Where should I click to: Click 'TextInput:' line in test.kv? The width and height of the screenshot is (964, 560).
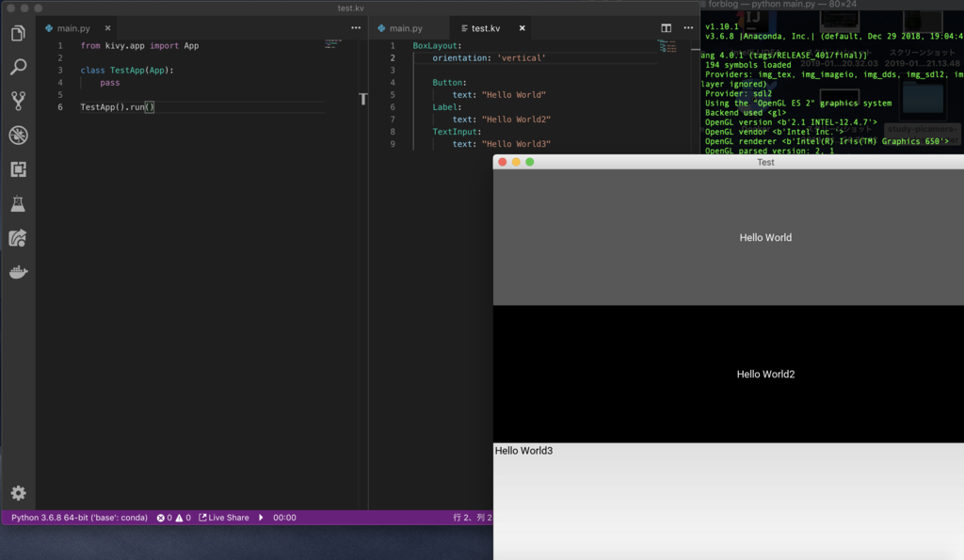tap(457, 132)
